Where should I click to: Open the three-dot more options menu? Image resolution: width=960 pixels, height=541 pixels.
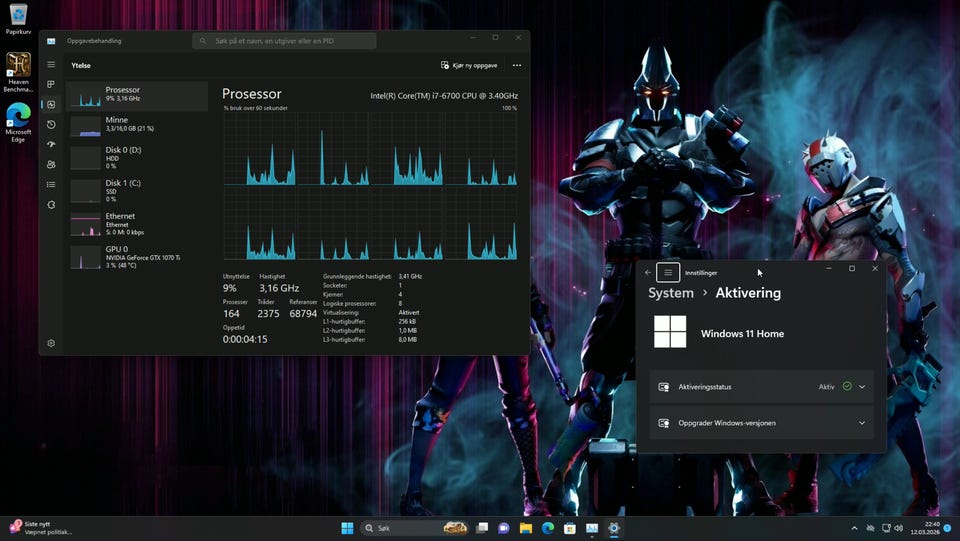click(x=516, y=65)
